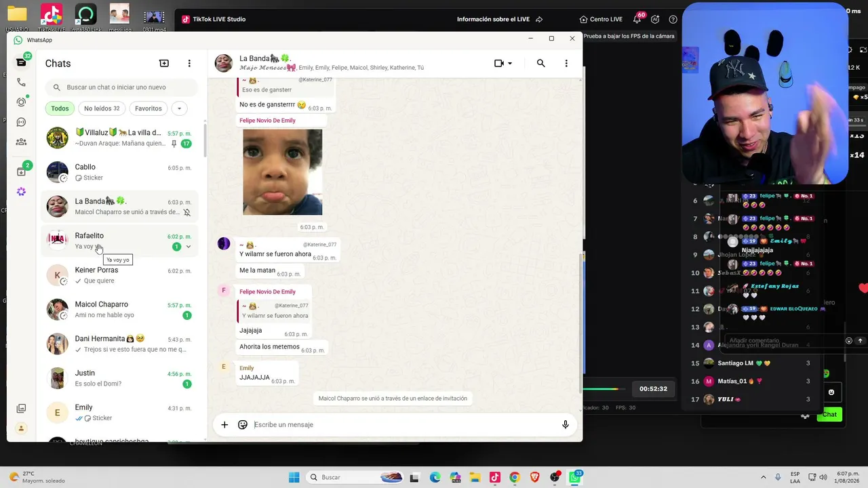Open the attachment plus button in message bar
Screen dimensions: 868x488
click(x=224, y=425)
